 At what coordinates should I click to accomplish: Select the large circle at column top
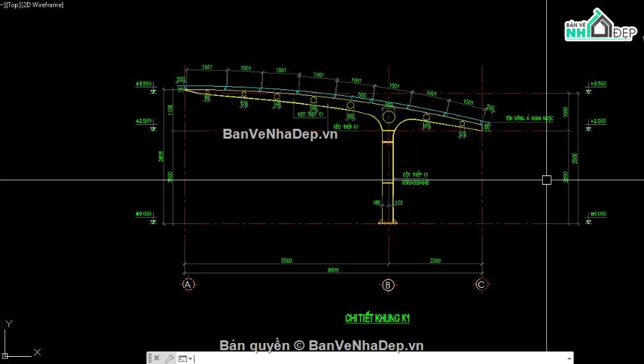pyautogui.click(x=389, y=117)
